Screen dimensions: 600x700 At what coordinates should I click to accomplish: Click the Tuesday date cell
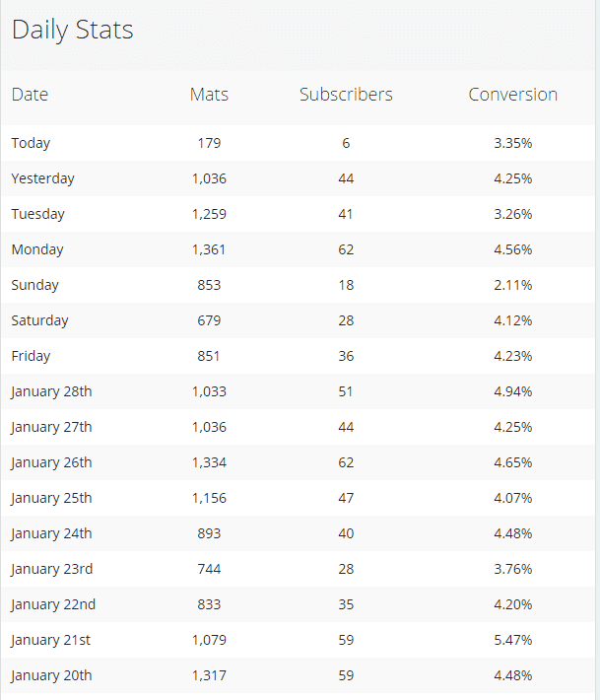coord(38,214)
